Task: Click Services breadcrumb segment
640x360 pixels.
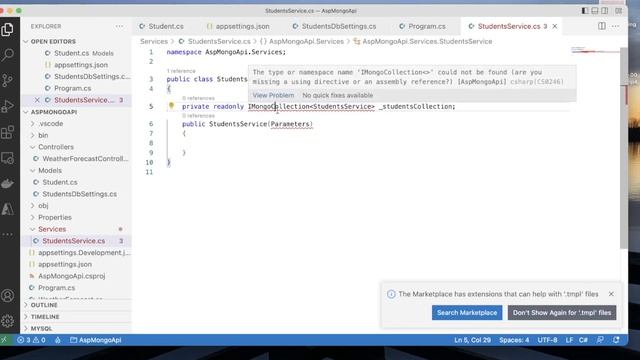Action: 154,42
